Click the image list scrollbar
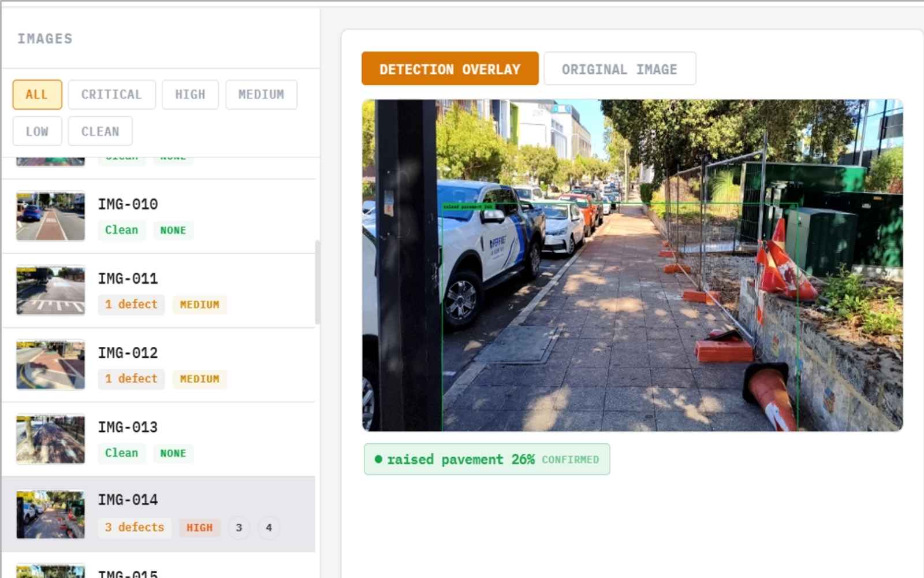The image size is (924, 578). click(317, 282)
